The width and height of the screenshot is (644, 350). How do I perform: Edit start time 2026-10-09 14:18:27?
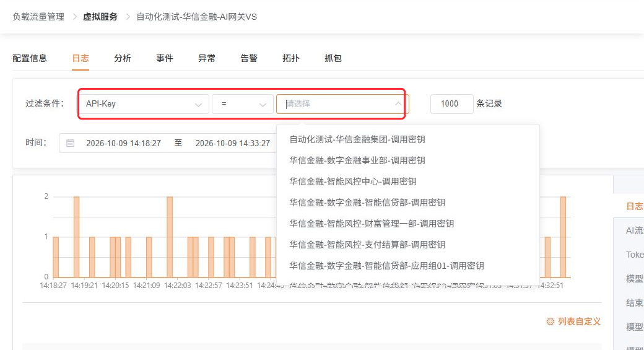pyautogui.click(x=123, y=143)
